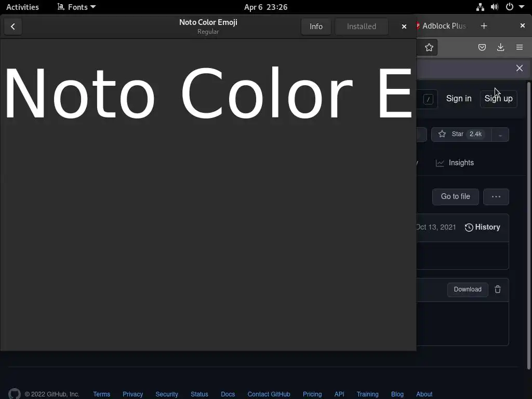Star the GitHub repository
Viewport: 532px width, 399px height.
point(461,135)
